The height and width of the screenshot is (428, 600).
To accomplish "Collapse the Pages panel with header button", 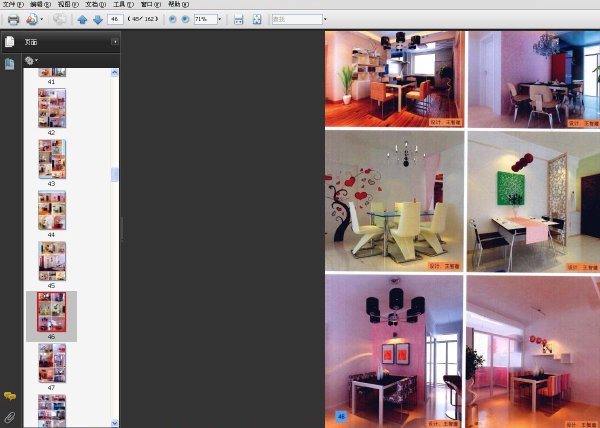I will [115, 42].
